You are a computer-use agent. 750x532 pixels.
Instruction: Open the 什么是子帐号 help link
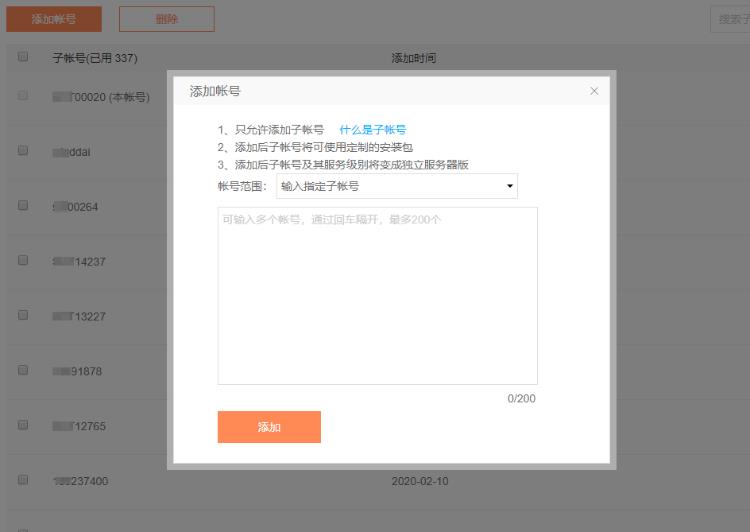(373, 130)
